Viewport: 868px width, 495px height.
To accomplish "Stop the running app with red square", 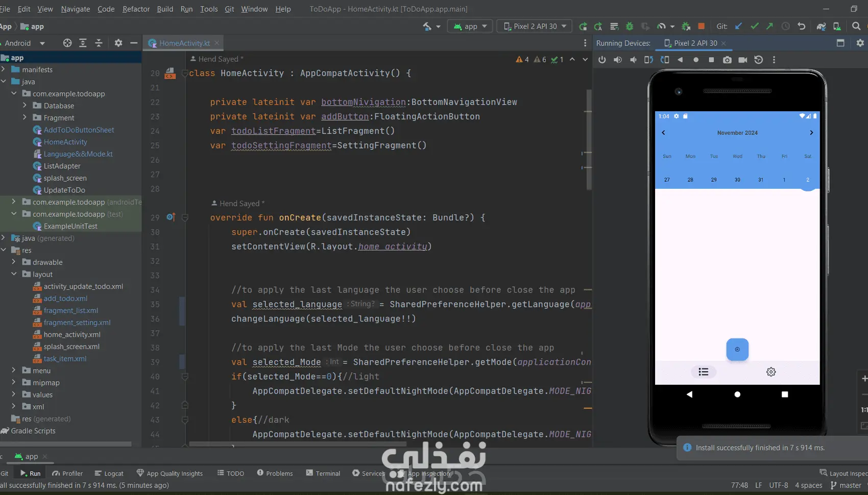I will (x=702, y=27).
